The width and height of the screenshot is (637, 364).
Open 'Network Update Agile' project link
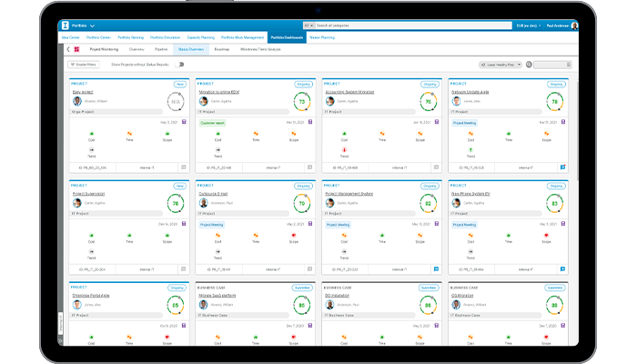pyautogui.click(x=470, y=92)
